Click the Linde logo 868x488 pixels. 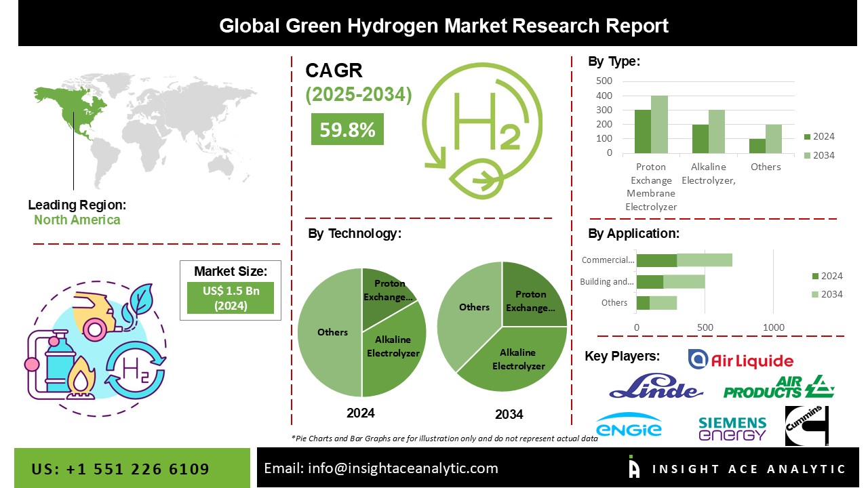click(x=655, y=388)
